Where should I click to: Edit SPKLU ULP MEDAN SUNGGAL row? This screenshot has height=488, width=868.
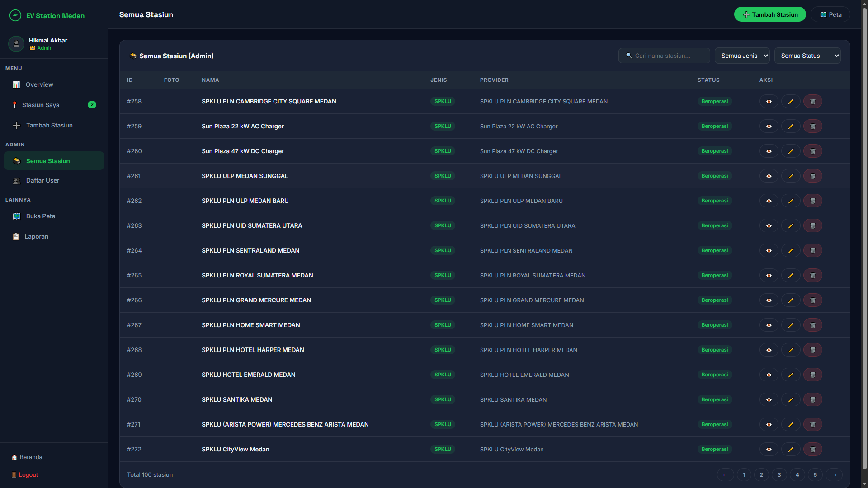click(x=791, y=176)
